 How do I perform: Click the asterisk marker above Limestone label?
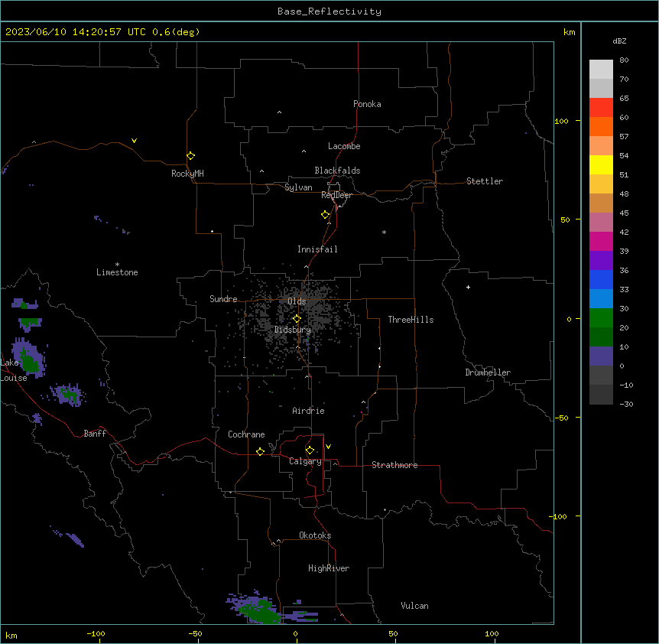117,264
